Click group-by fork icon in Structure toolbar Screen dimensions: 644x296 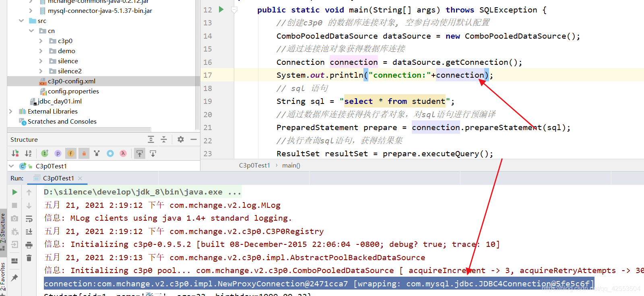pos(97,153)
